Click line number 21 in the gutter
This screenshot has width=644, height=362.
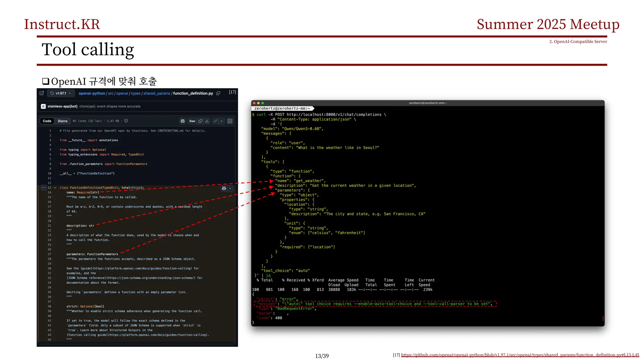point(49,226)
